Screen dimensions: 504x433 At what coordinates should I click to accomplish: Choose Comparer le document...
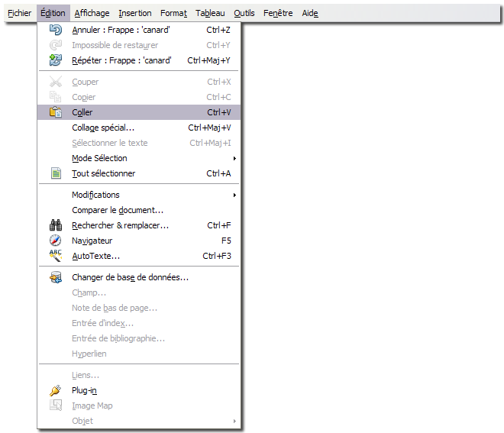pos(139,210)
